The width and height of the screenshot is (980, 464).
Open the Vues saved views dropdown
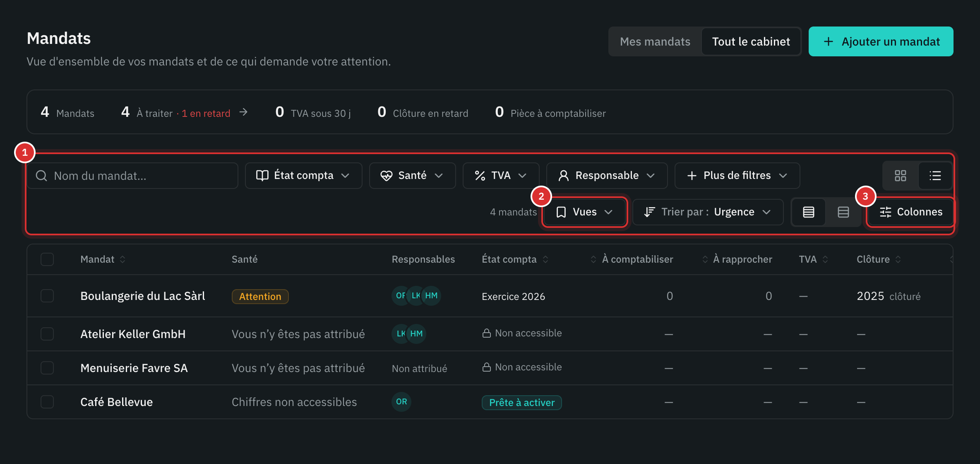tap(584, 212)
